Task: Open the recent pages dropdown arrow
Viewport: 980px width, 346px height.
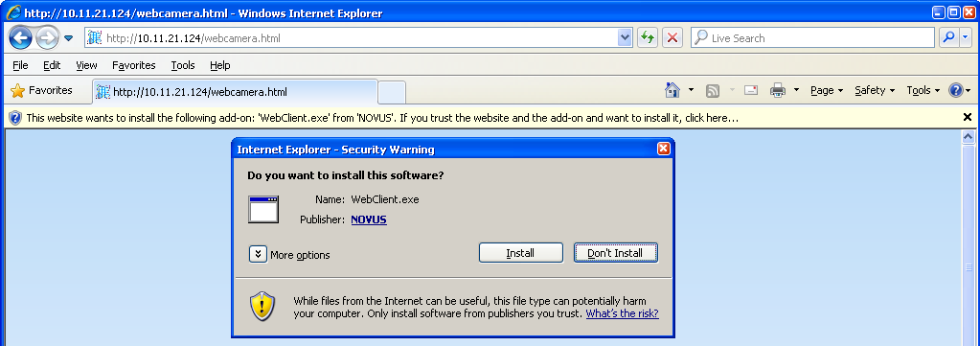Action: point(69,38)
